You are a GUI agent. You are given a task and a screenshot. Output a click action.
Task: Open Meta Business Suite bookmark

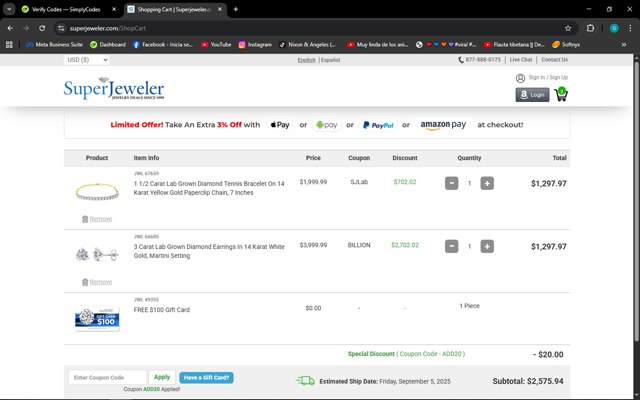54,44
